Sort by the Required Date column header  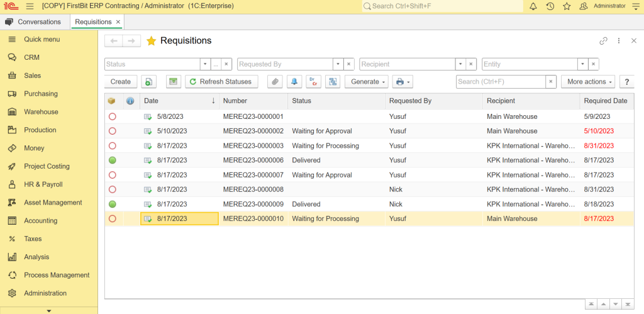pyautogui.click(x=606, y=101)
